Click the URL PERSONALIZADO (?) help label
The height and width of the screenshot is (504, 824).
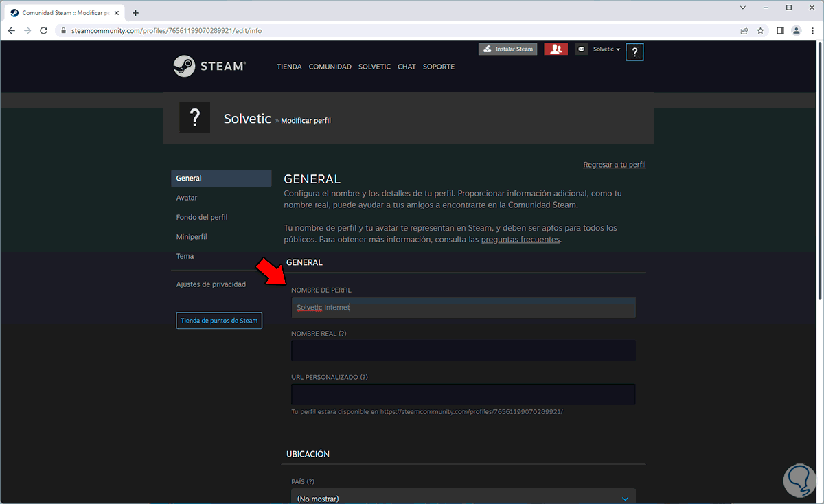tap(330, 377)
